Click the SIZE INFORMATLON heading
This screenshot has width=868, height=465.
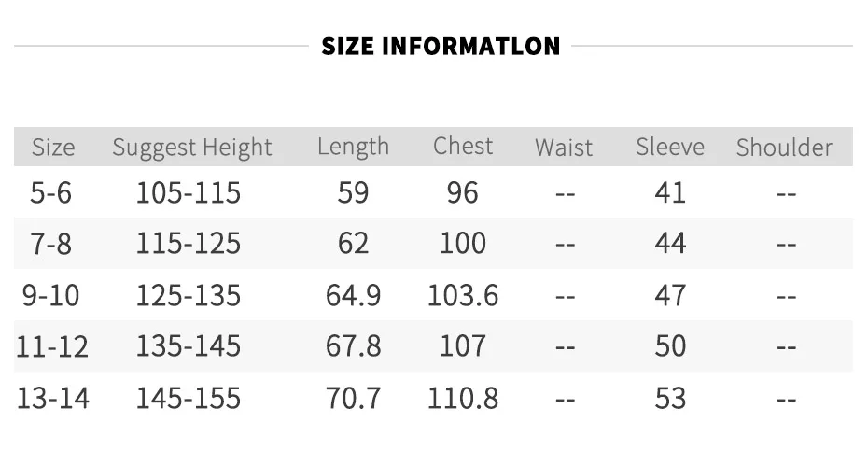(x=441, y=46)
